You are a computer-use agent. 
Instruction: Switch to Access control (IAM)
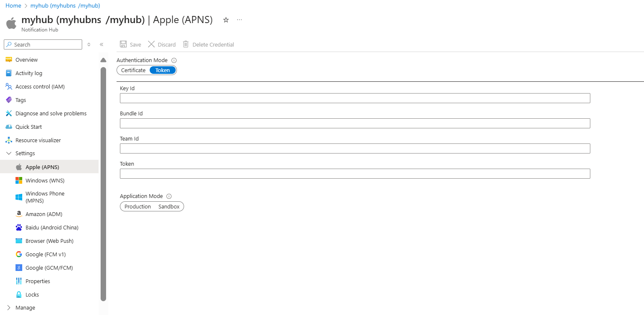(40, 86)
